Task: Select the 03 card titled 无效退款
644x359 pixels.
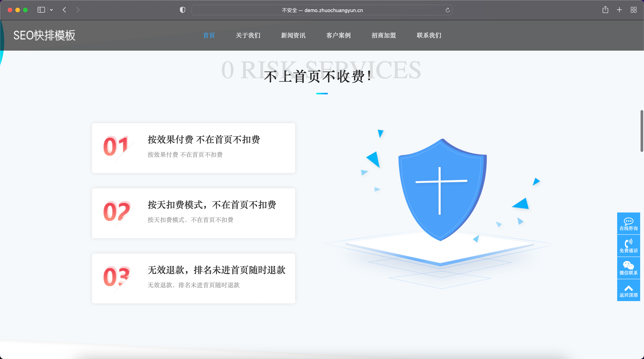Action: 194,278
